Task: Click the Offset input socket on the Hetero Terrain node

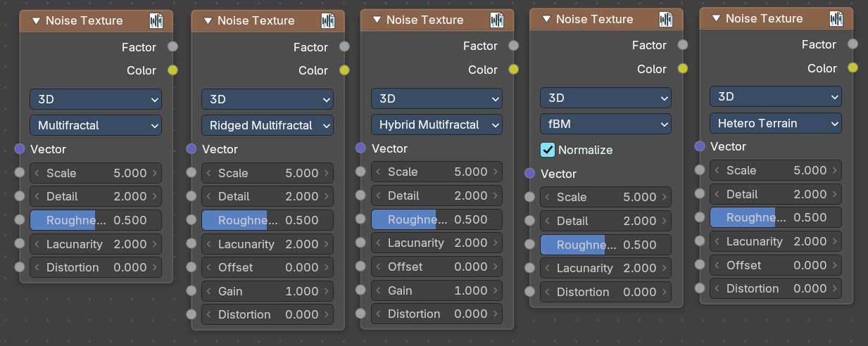Action: point(700,265)
